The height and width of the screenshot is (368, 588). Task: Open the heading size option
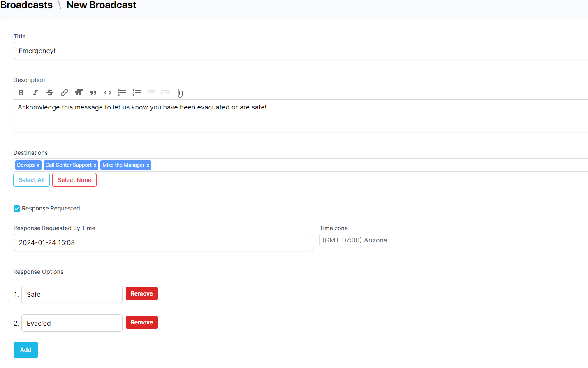pyautogui.click(x=79, y=92)
